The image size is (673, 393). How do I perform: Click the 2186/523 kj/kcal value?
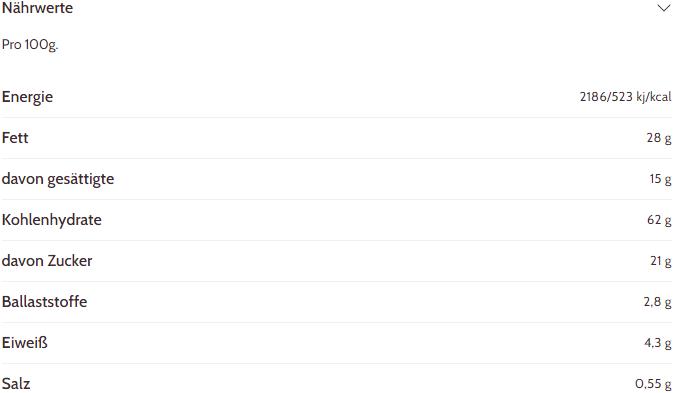(x=625, y=97)
